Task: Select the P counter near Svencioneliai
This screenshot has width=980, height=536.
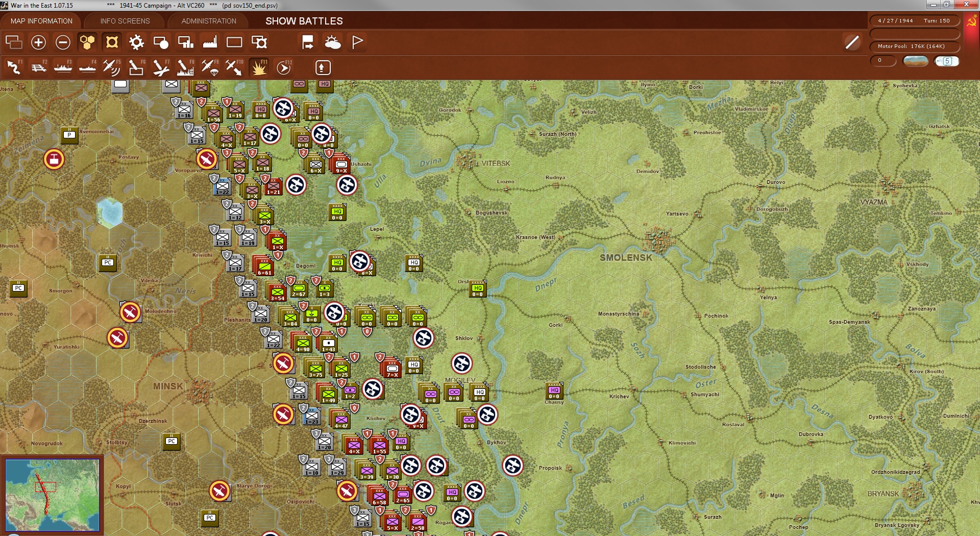Action: [x=69, y=135]
